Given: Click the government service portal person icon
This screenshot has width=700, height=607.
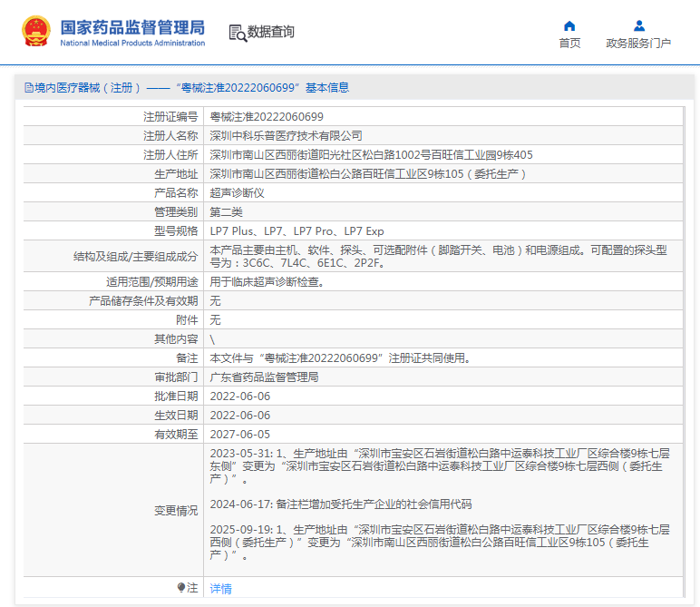Looking at the screenshot, I should click(x=639, y=26).
